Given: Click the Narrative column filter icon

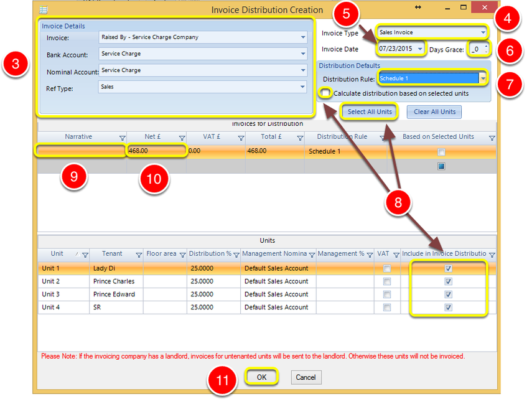Looking at the screenshot, I should pos(123,138).
